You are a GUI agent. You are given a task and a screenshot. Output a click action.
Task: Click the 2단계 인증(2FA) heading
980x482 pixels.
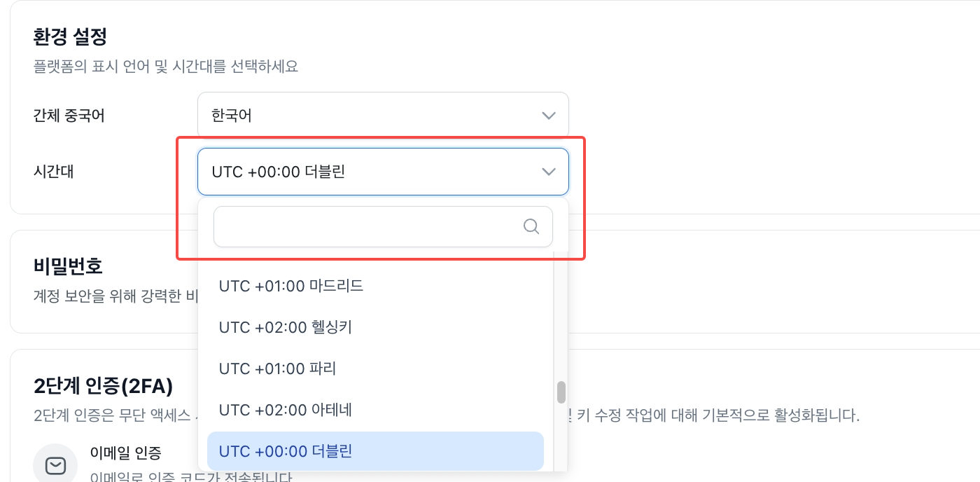pyautogui.click(x=103, y=385)
